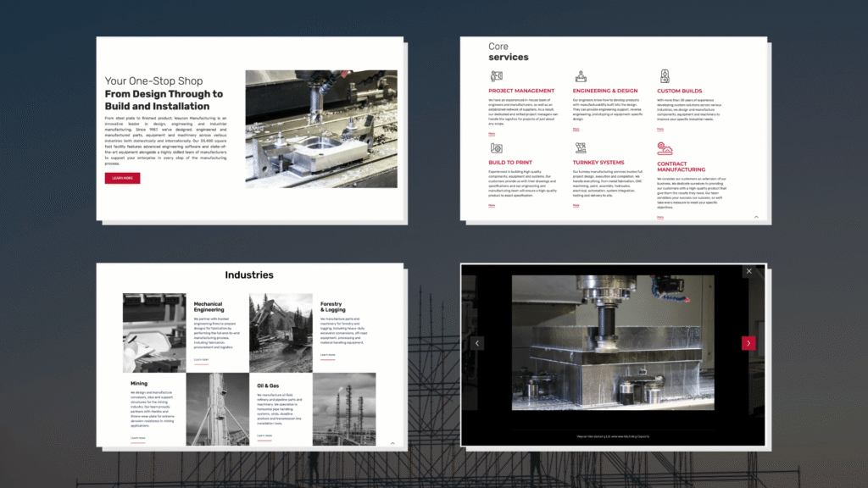
Task: Click the Project Management service icon
Action: 497,75
